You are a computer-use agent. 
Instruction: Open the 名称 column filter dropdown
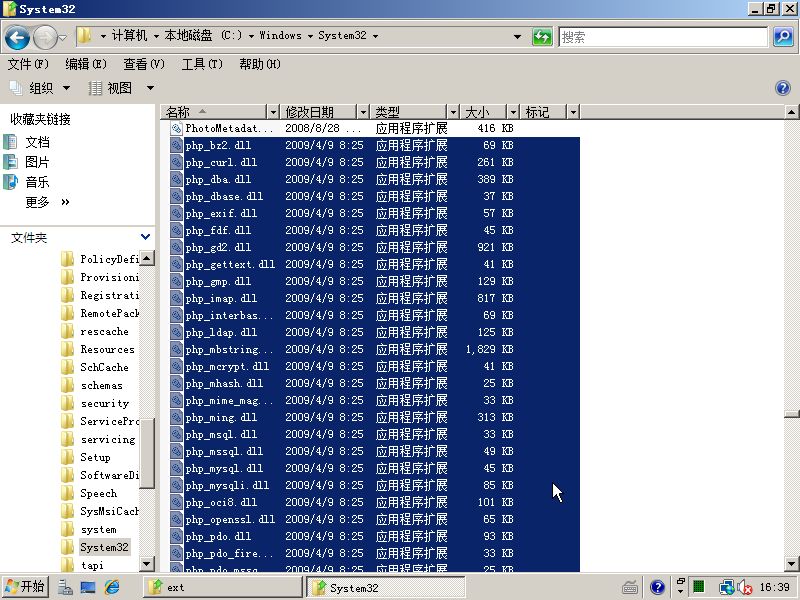tap(273, 112)
